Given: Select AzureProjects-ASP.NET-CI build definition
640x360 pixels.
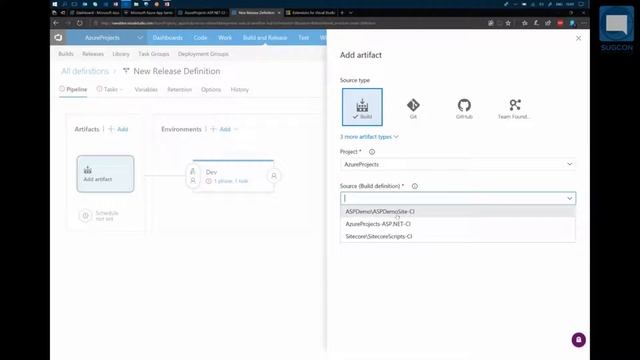Looking at the screenshot, I should pyautogui.click(x=458, y=224).
